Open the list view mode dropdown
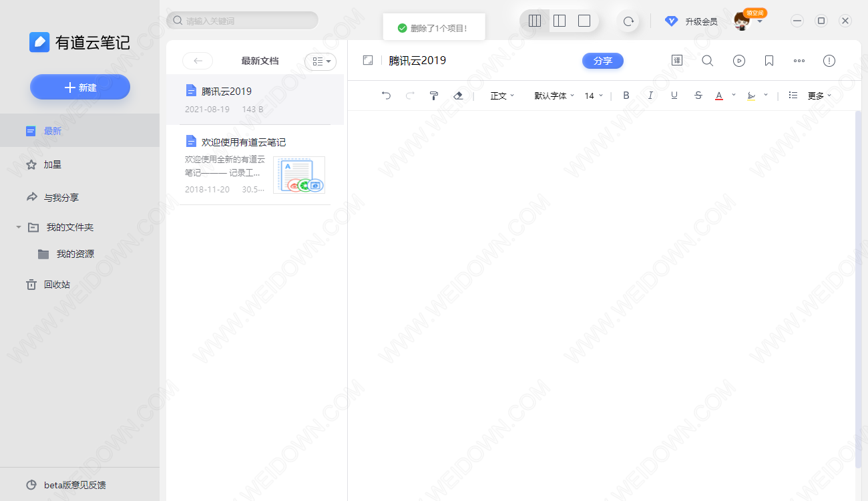This screenshot has height=501, width=868. pyautogui.click(x=320, y=61)
